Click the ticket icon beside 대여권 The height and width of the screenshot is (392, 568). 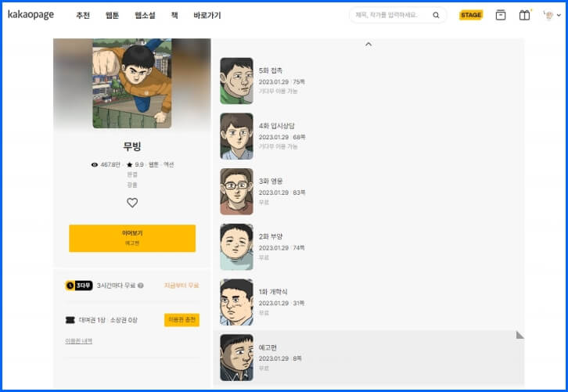pyautogui.click(x=70, y=320)
